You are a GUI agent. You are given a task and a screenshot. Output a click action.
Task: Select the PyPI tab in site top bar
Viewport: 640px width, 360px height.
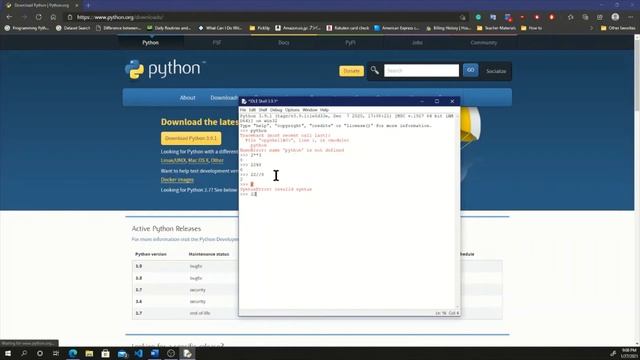(350, 42)
